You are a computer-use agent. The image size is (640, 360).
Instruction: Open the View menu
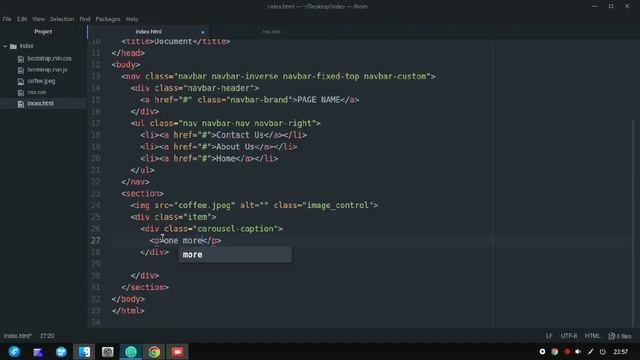[x=38, y=19]
